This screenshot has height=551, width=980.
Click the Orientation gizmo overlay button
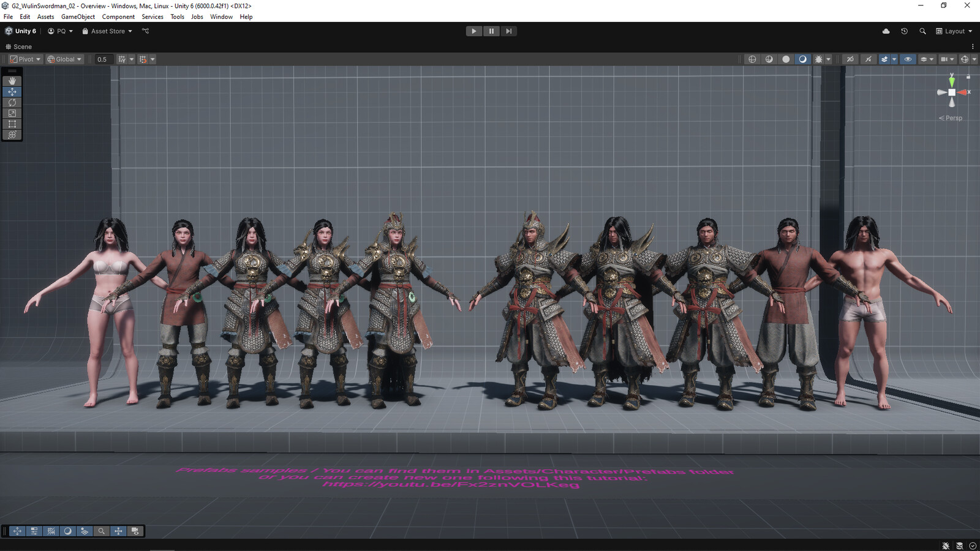(x=118, y=531)
